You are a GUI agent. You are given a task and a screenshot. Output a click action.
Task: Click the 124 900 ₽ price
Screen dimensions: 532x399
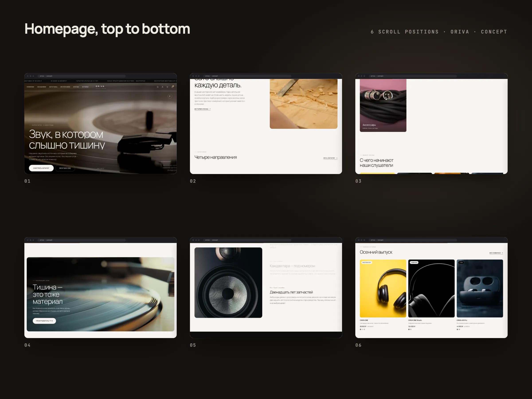[412, 326]
